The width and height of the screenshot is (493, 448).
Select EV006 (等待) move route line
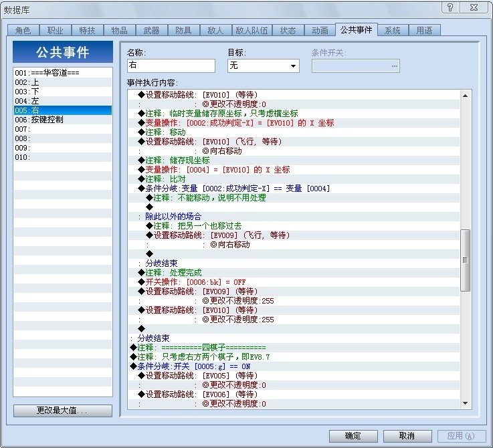[x=294, y=395]
